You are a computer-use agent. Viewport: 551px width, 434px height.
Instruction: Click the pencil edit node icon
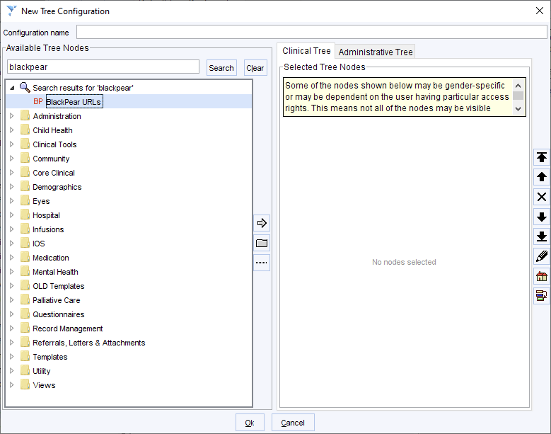[542, 256]
